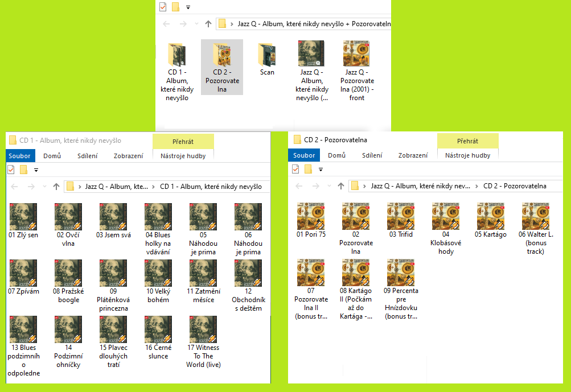This screenshot has width=571, height=392.
Task: Select track 12 Obchodník s deštěm
Action: (248, 286)
